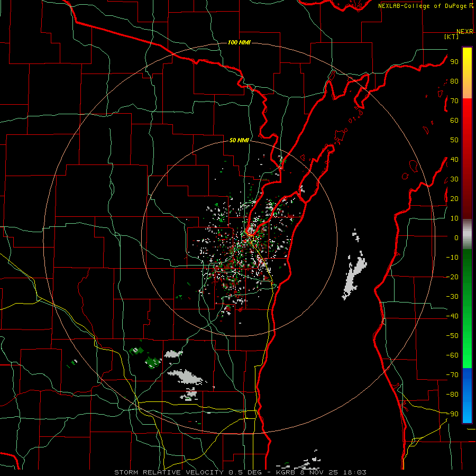Click the 10 value on the velocity scale
The width and height of the screenshot is (476, 476).
pyautogui.click(x=454, y=218)
